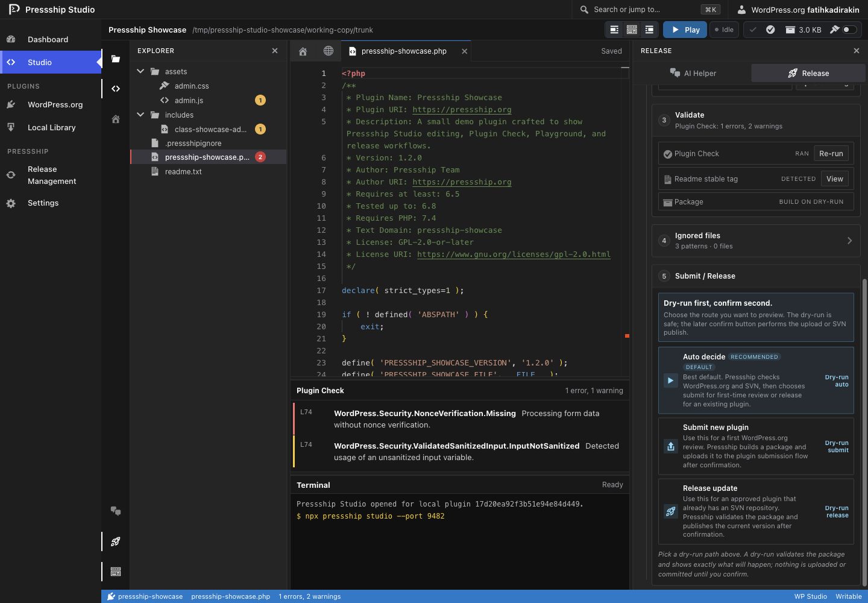Image resolution: width=868 pixels, height=603 pixels.
Task: Click the grey checkmark icon in the toolbar
Action: point(753,30)
